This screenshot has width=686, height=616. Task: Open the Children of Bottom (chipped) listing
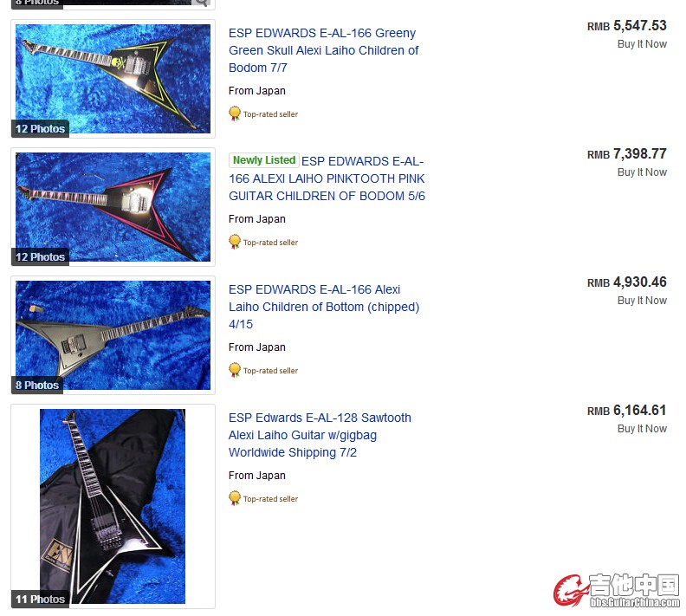[x=324, y=307]
